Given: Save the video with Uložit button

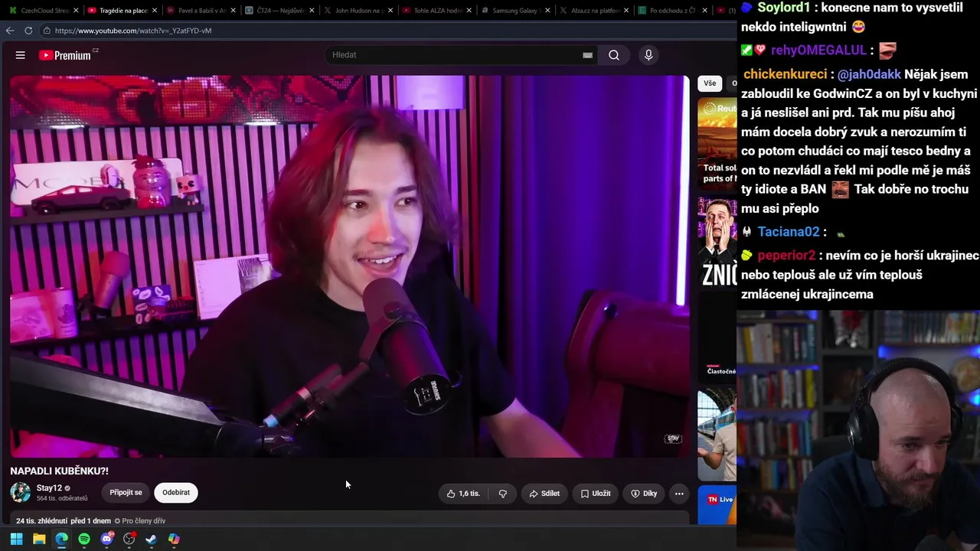Looking at the screenshot, I should coord(596,494).
